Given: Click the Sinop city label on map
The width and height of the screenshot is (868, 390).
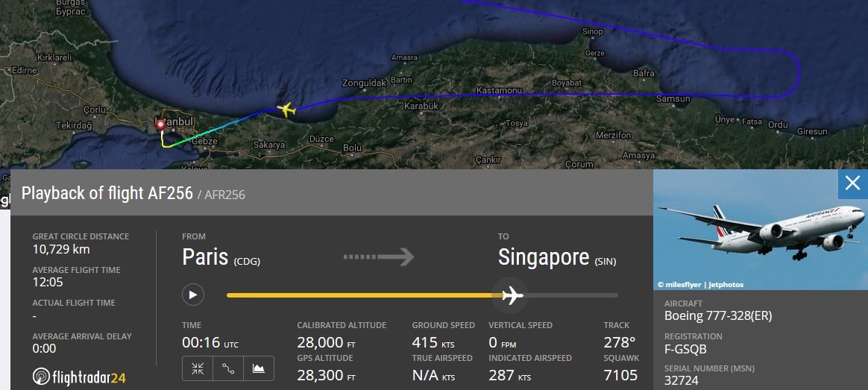Looking at the screenshot, I should tap(592, 31).
